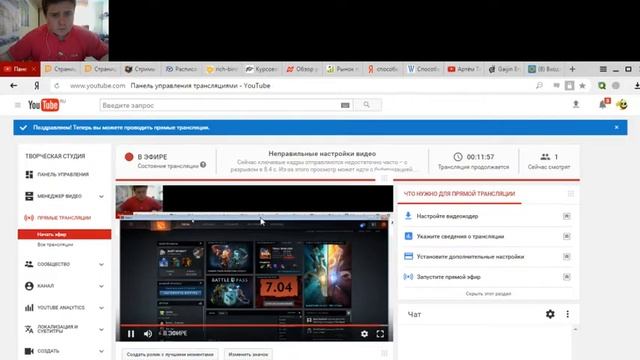Open chat settings gear

550,314
